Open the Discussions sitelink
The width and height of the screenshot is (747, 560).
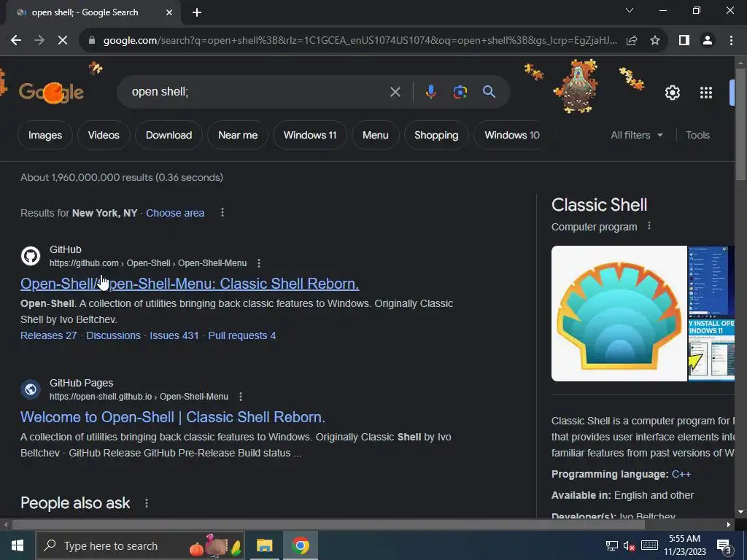click(x=113, y=335)
